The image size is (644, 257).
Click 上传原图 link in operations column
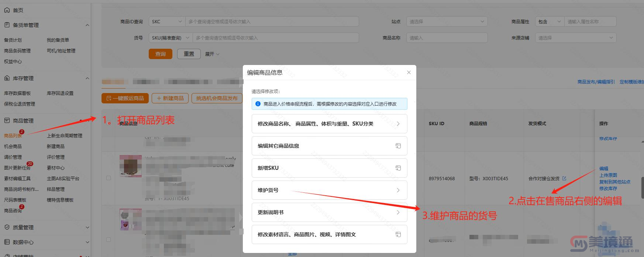point(608,175)
